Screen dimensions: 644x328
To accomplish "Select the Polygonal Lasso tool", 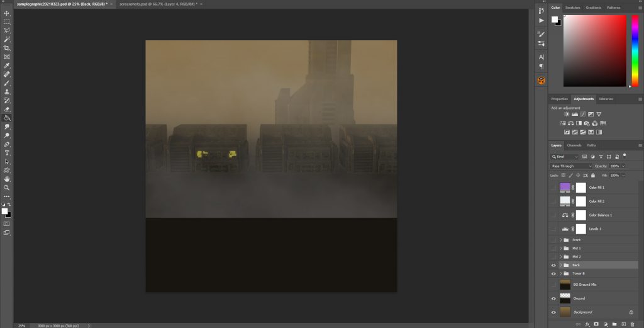I will pos(6,30).
